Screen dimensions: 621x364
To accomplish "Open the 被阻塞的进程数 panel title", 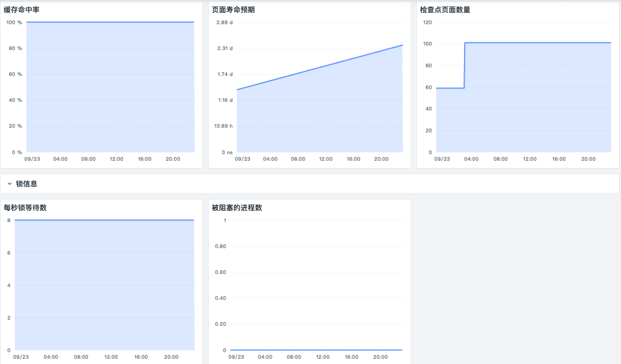I will pos(237,208).
